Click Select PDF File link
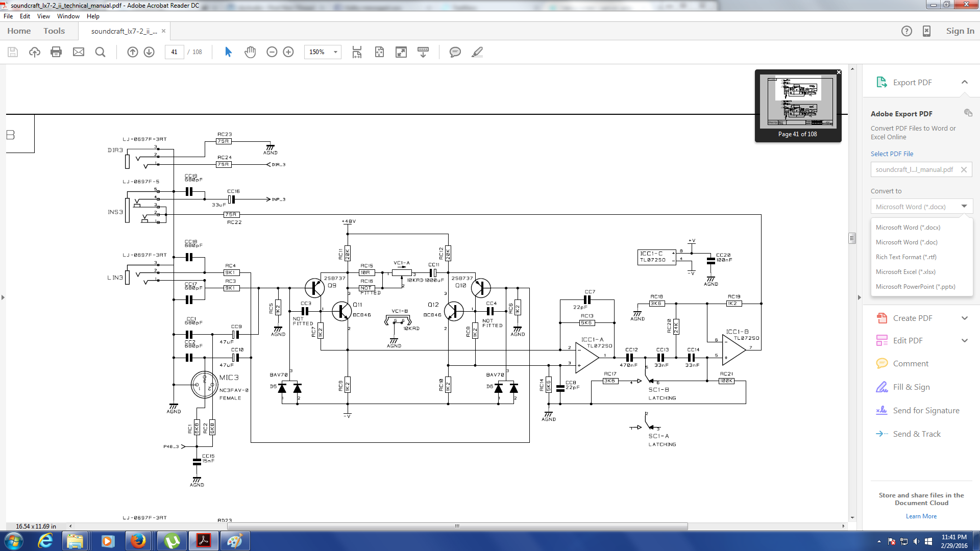Viewport: 980px width, 551px height. (892, 154)
